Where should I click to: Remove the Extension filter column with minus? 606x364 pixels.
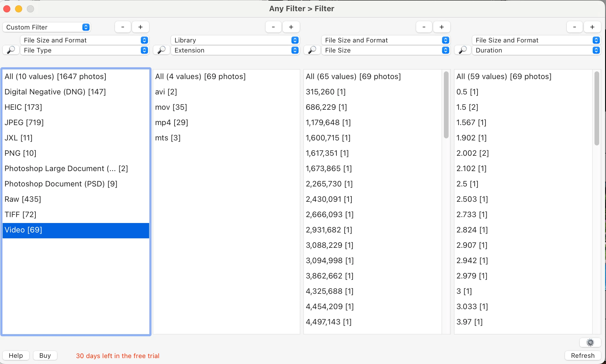(x=273, y=27)
